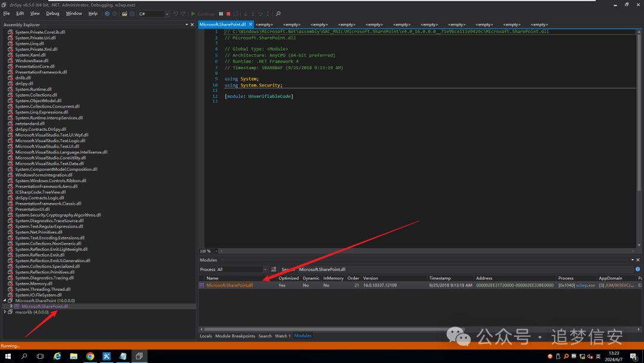Switch to the Search tab

click(265, 336)
